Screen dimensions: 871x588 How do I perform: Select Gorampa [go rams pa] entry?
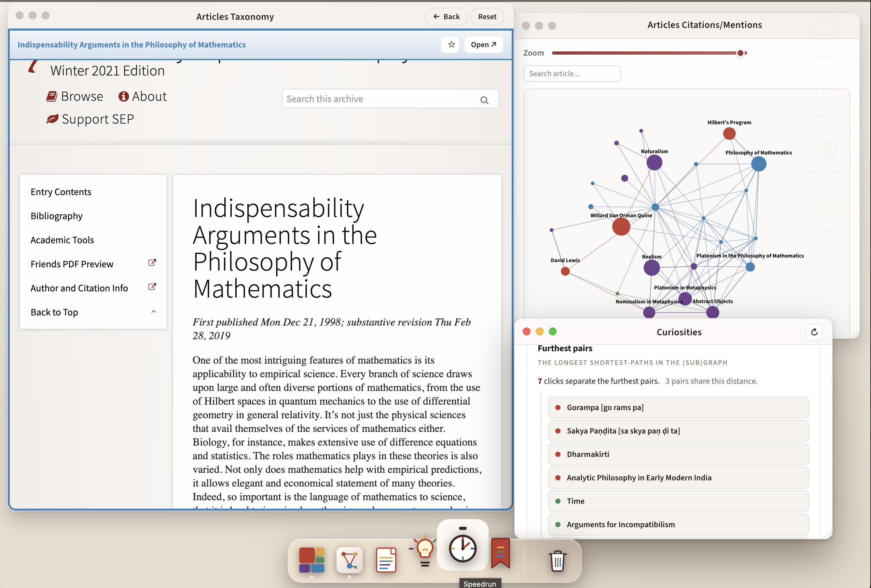coord(678,408)
